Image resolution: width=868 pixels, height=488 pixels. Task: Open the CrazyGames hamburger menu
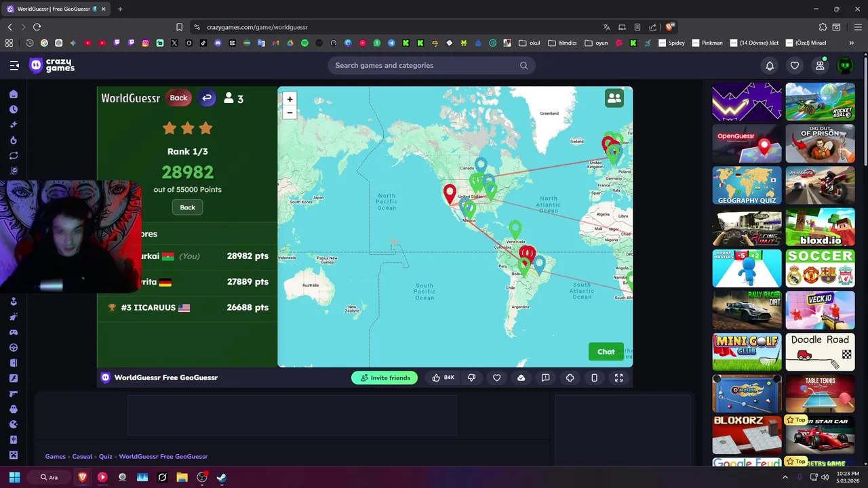14,65
